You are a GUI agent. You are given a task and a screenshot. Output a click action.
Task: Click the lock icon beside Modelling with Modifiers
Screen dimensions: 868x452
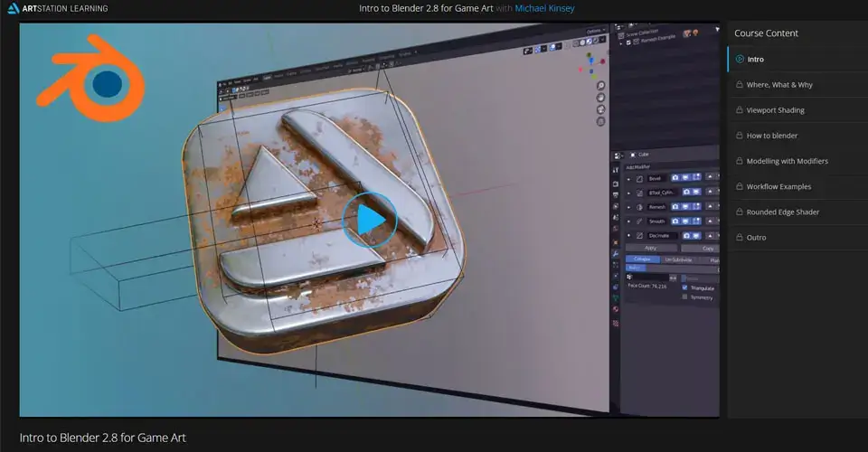coord(740,161)
